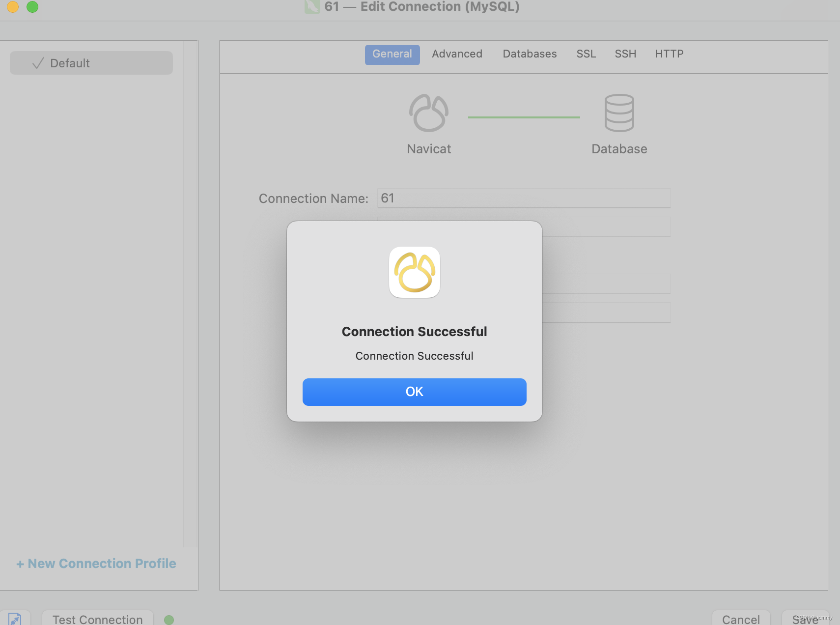Switch to the HTTP tab
Viewport: 840px width, 625px height.
coord(669,54)
